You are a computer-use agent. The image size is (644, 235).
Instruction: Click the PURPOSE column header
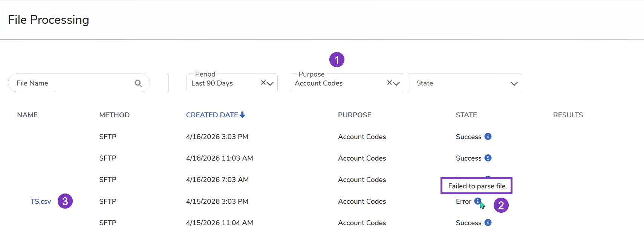tap(354, 115)
